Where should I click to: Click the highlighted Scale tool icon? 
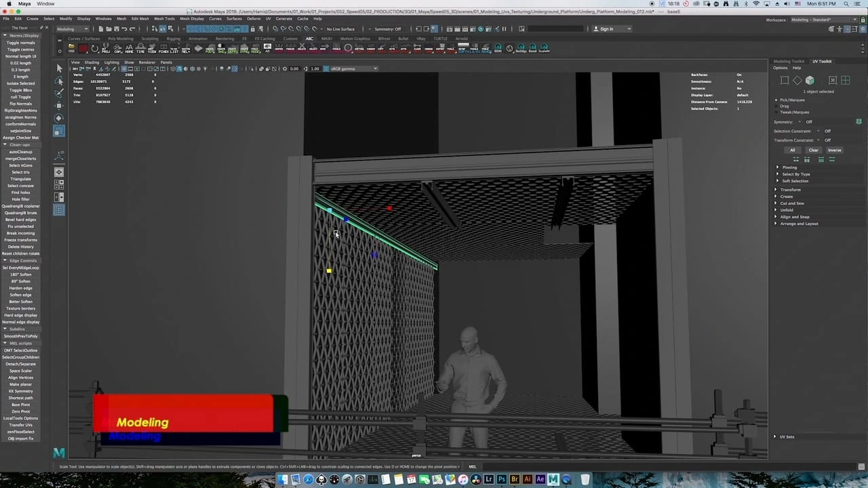point(59,131)
